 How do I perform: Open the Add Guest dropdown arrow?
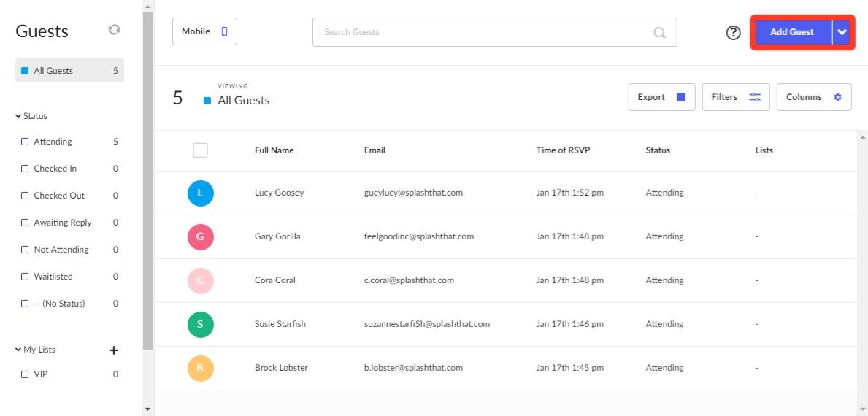(842, 32)
